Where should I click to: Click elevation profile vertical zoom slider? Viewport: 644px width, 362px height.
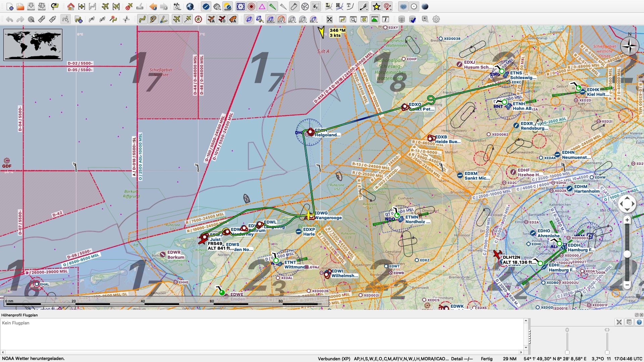coord(567,352)
